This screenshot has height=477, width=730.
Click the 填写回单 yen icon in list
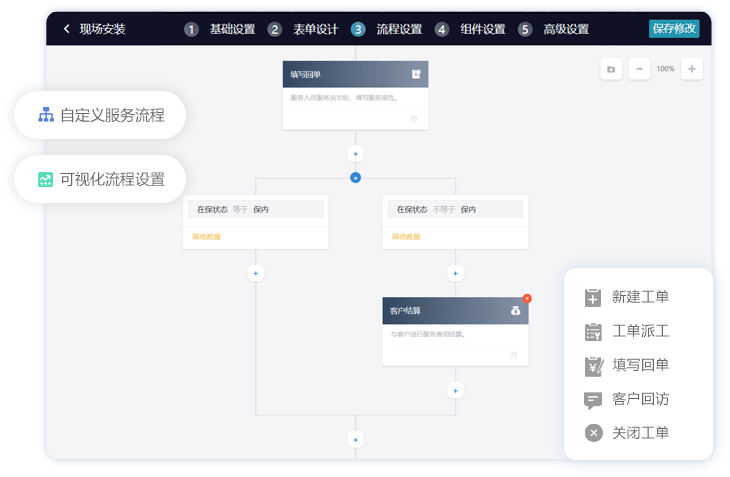click(x=594, y=366)
